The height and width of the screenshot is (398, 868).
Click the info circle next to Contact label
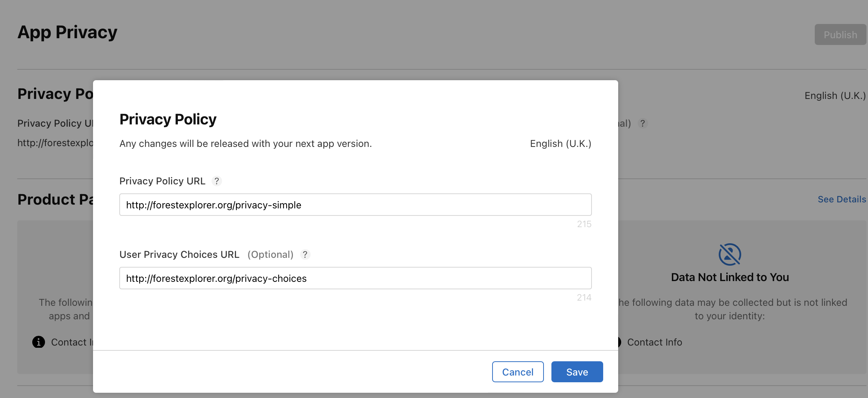pyautogui.click(x=38, y=342)
